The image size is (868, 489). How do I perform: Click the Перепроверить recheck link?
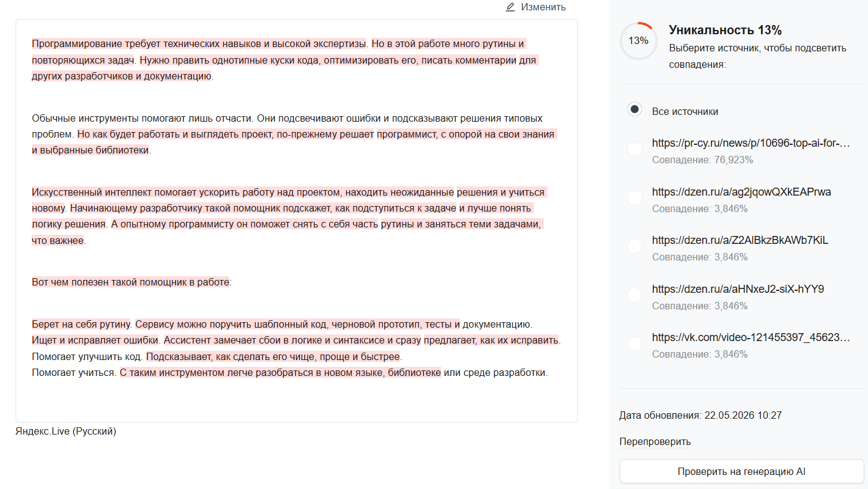pyautogui.click(x=655, y=442)
